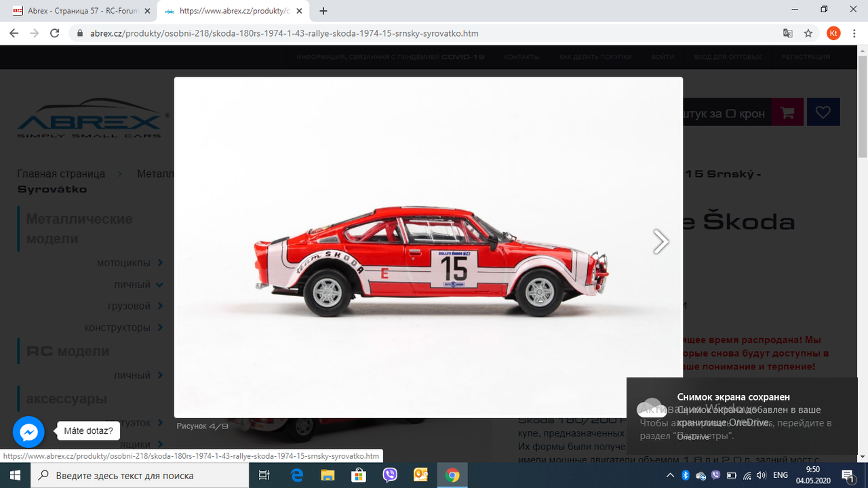This screenshot has height=488, width=868.
Task: Bookmark this page with the star icon
Action: 808,33
